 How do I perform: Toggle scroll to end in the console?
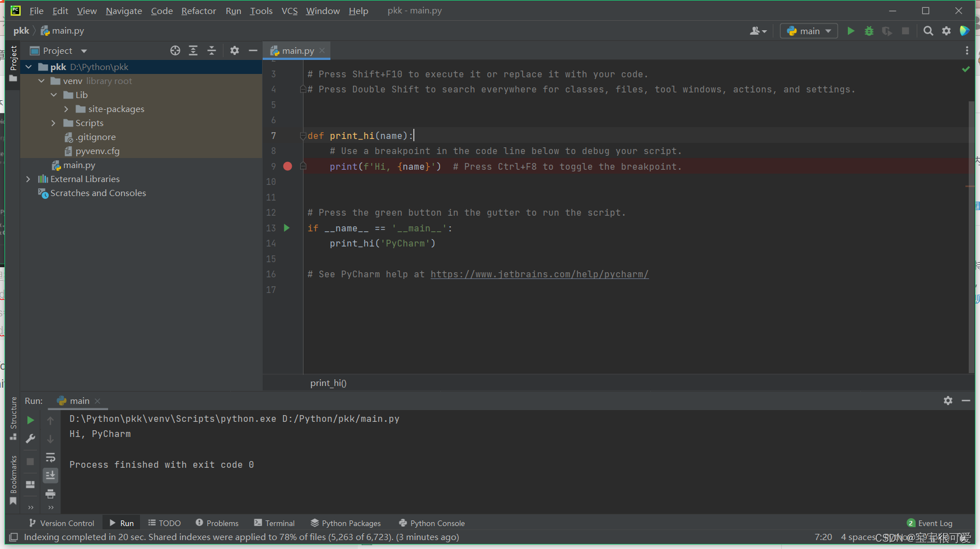point(50,475)
